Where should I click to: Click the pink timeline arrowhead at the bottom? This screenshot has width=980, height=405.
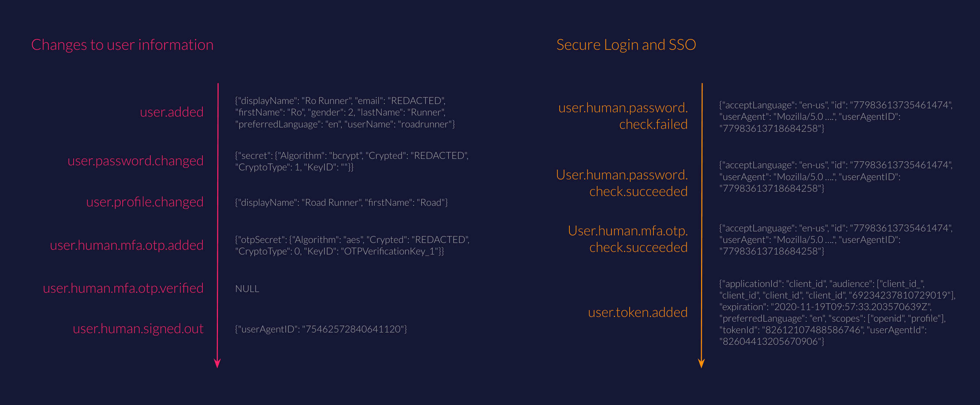pos(217,363)
